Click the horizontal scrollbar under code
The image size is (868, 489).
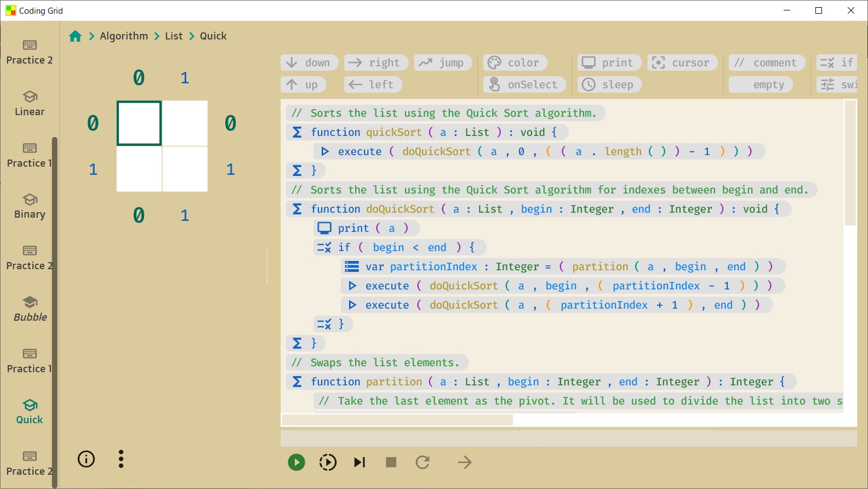[x=397, y=420]
